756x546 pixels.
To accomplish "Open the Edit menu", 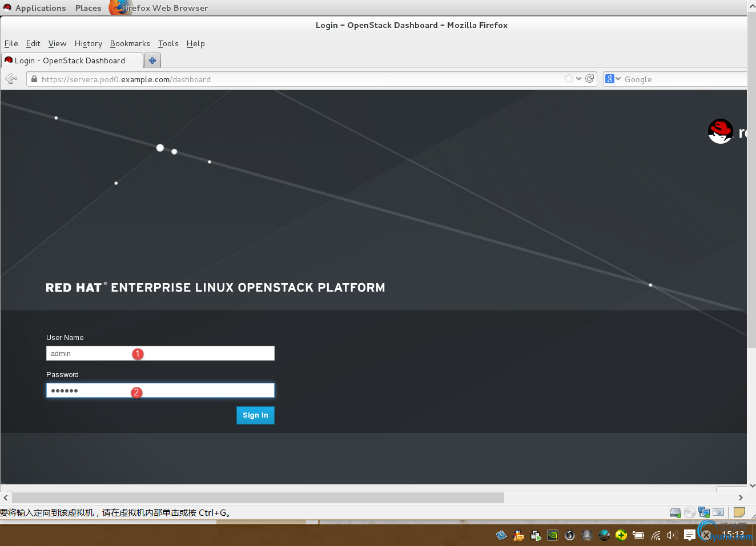I will pos(33,43).
